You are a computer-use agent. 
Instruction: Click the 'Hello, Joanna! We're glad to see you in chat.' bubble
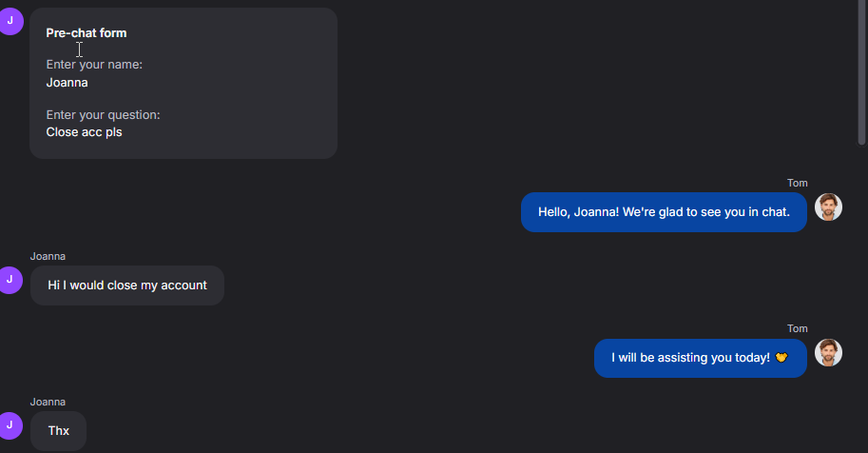(664, 212)
